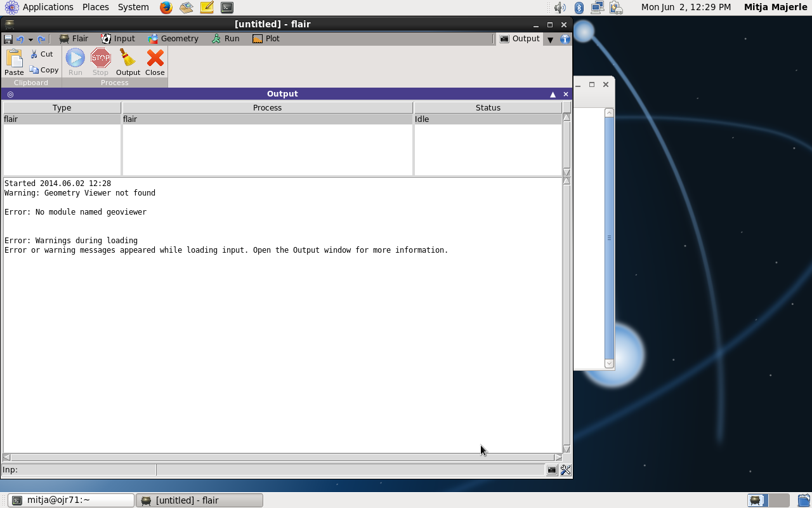Click the Cut scissors button
This screenshot has height=508, width=812.
click(x=42, y=54)
